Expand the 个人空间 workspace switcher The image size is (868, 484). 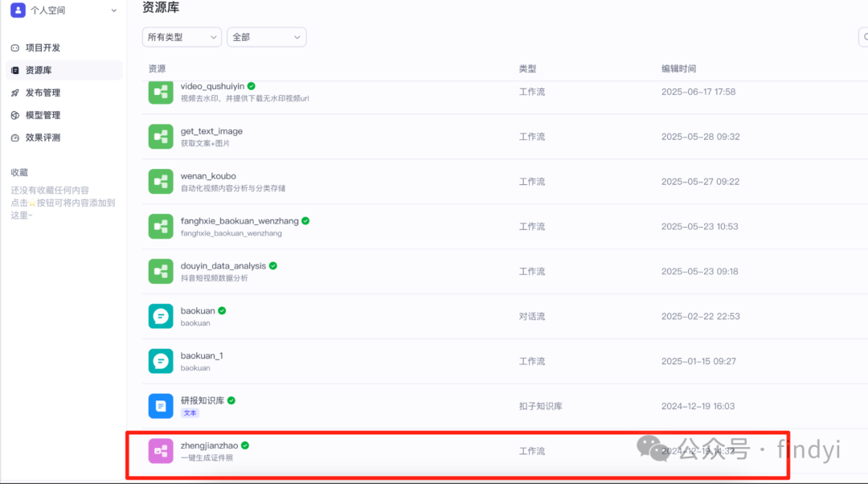pyautogui.click(x=113, y=10)
